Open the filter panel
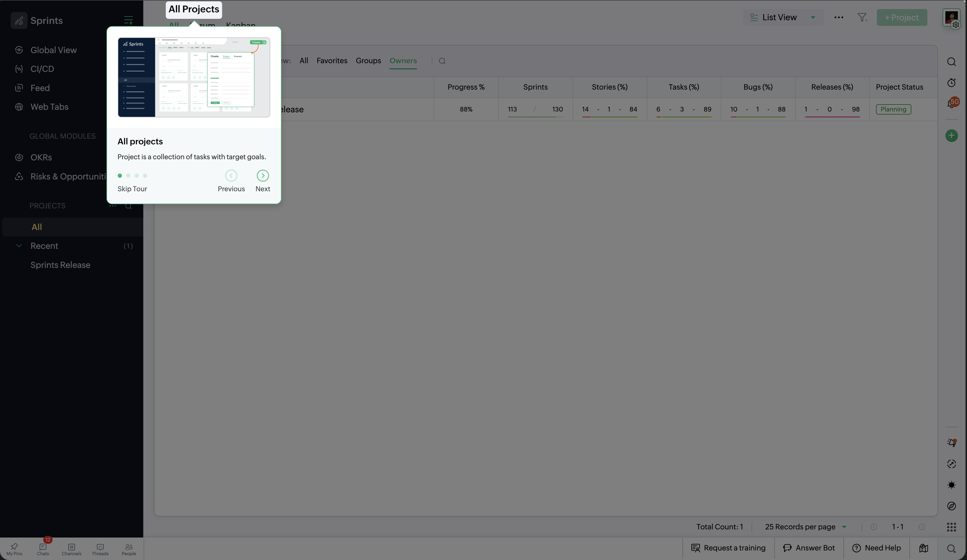The image size is (967, 560). coord(862,17)
